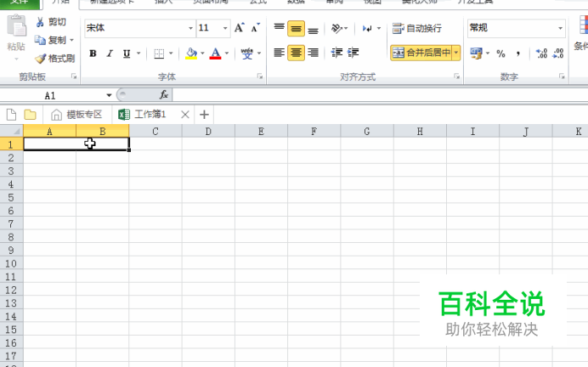This screenshot has width=588, height=367.
Task: Toggle middle vertical alignment
Action: [296, 29]
